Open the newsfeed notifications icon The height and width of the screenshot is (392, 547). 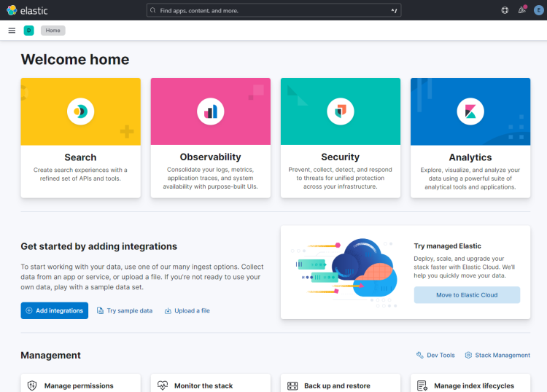coord(522,10)
